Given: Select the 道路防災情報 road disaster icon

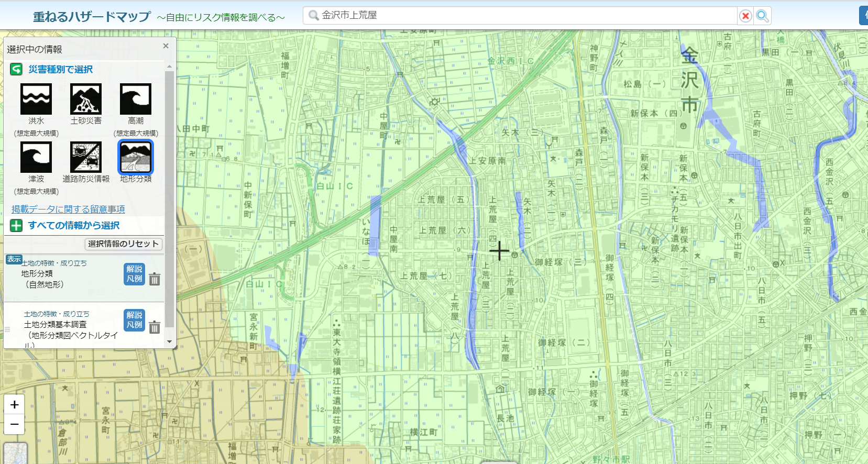Looking at the screenshot, I should pyautogui.click(x=86, y=157).
